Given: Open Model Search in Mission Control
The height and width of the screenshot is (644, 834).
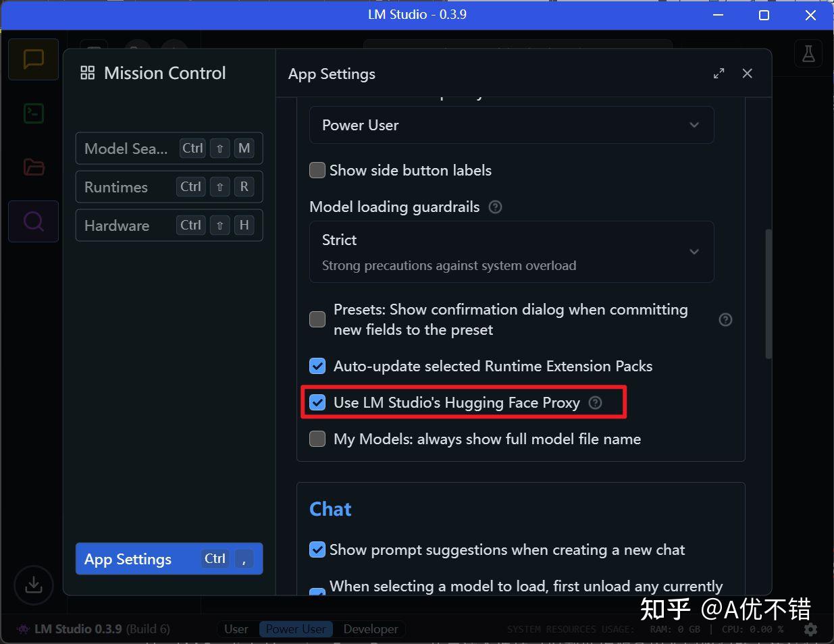Looking at the screenshot, I should [x=168, y=149].
